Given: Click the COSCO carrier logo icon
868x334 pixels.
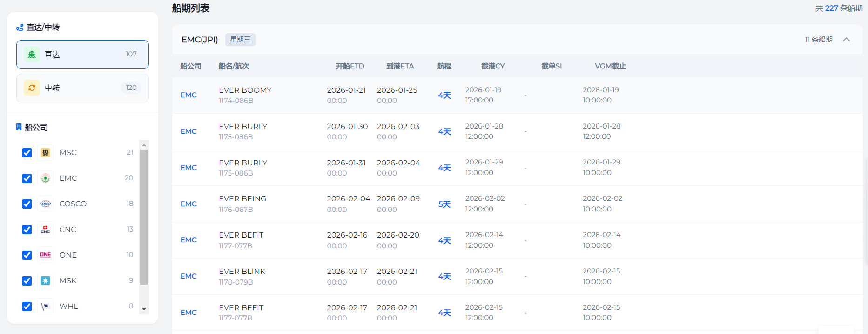Looking at the screenshot, I should point(45,204).
